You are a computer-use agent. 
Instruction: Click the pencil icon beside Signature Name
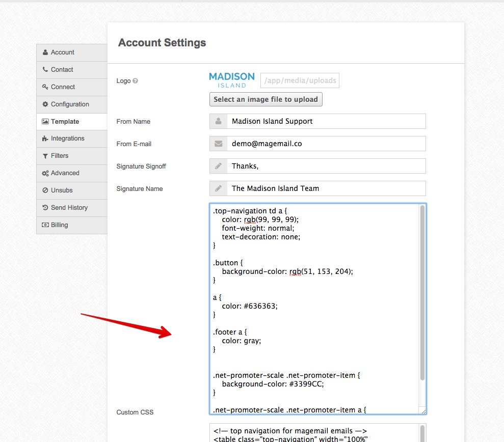218,188
